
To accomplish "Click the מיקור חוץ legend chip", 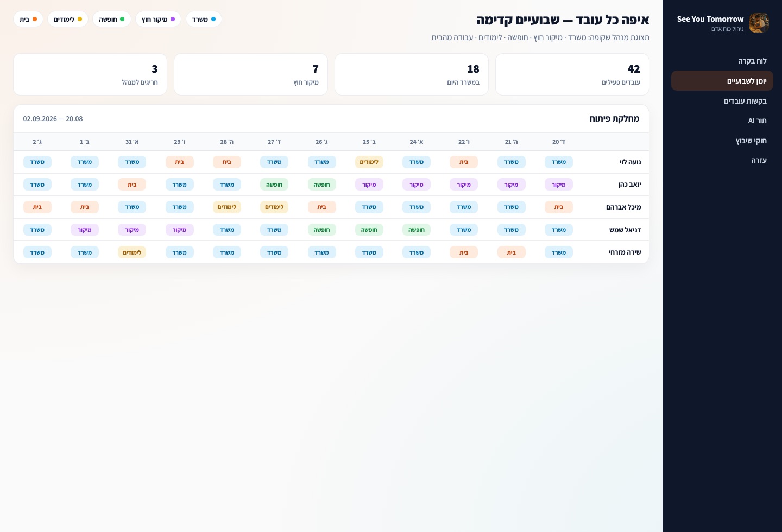I will click(x=158, y=19).
